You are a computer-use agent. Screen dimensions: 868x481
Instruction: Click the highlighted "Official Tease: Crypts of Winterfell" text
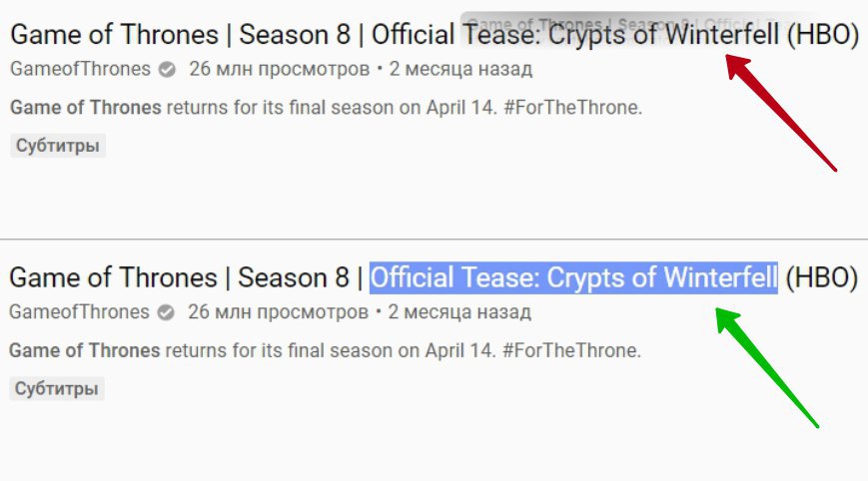point(573,276)
